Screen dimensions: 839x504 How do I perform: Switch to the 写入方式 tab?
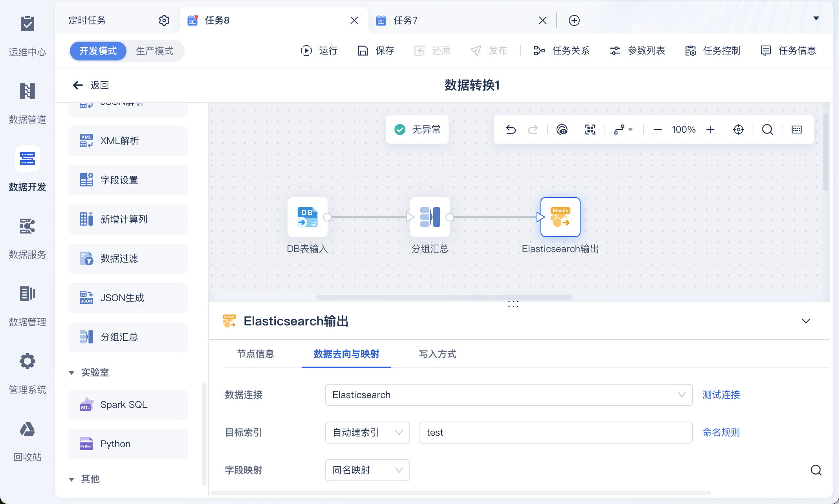[437, 354]
